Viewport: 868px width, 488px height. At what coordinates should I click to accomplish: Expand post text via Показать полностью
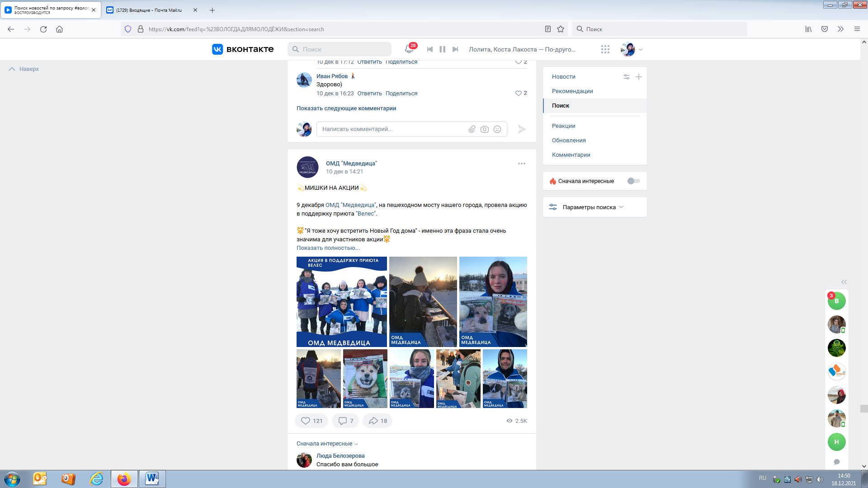328,248
